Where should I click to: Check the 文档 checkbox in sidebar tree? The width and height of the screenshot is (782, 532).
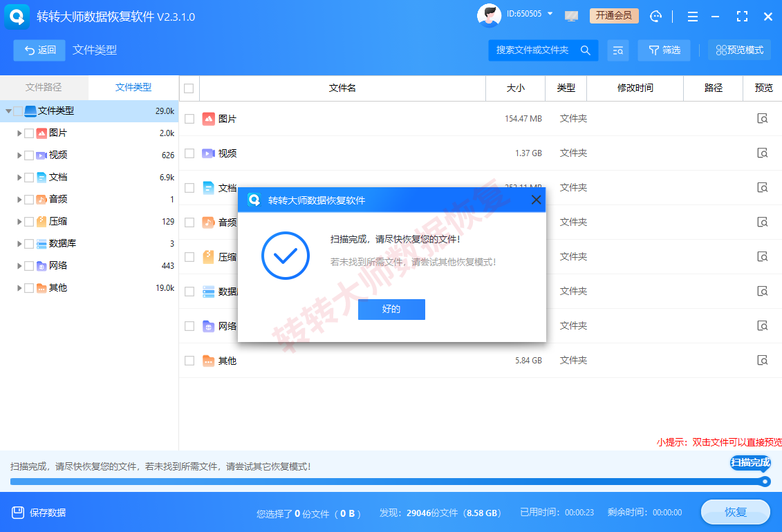click(29, 178)
